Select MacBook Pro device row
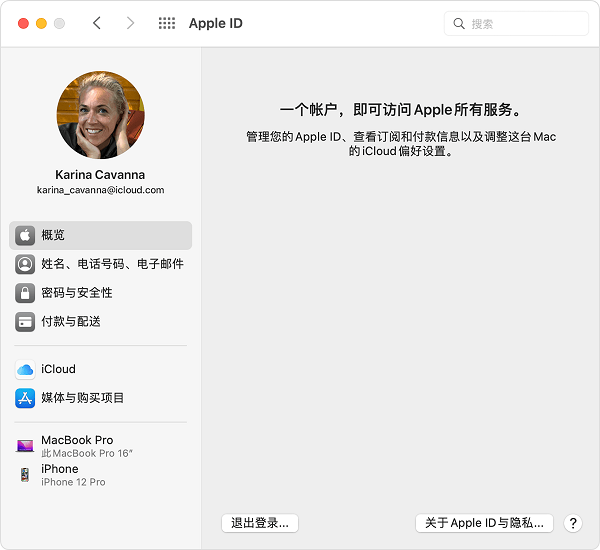The width and height of the screenshot is (600, 550). (101, 446)
